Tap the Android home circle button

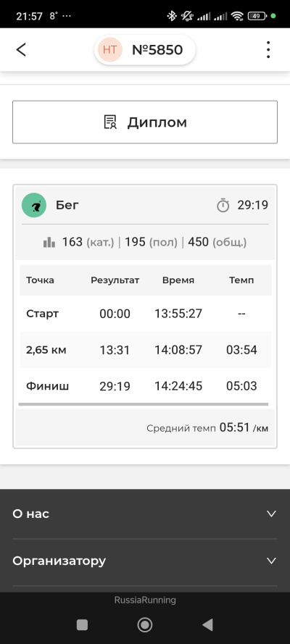(144, 624)
